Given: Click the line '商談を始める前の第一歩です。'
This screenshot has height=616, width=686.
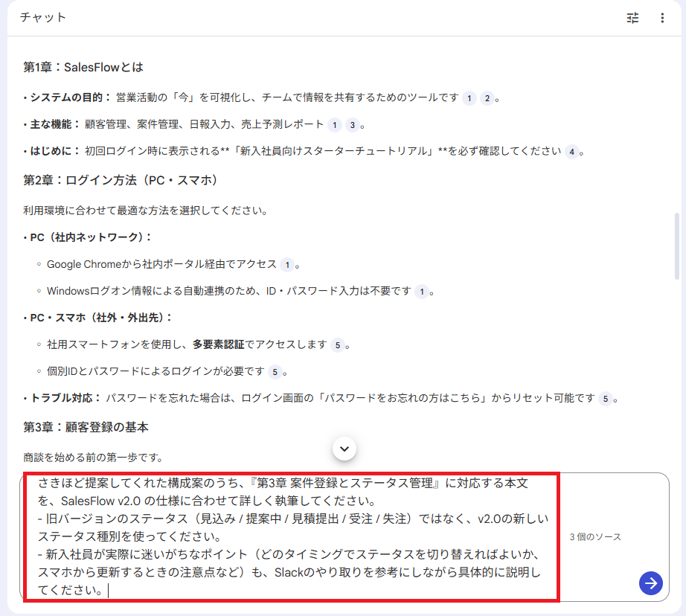Looking at the screenshot, I should [x=93, y=458].
